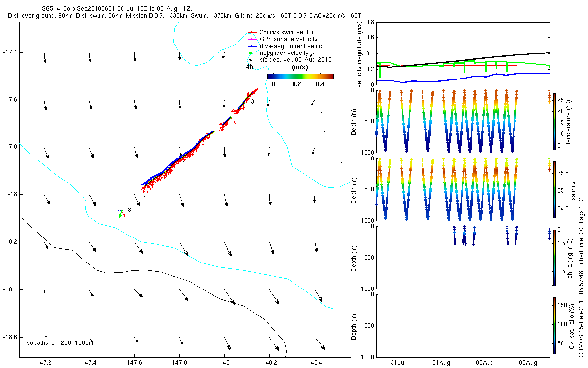Screen dimensions: 588x368
Task: Click the green glider marker near waypoint 3
Action: click(x=120, y=213)
